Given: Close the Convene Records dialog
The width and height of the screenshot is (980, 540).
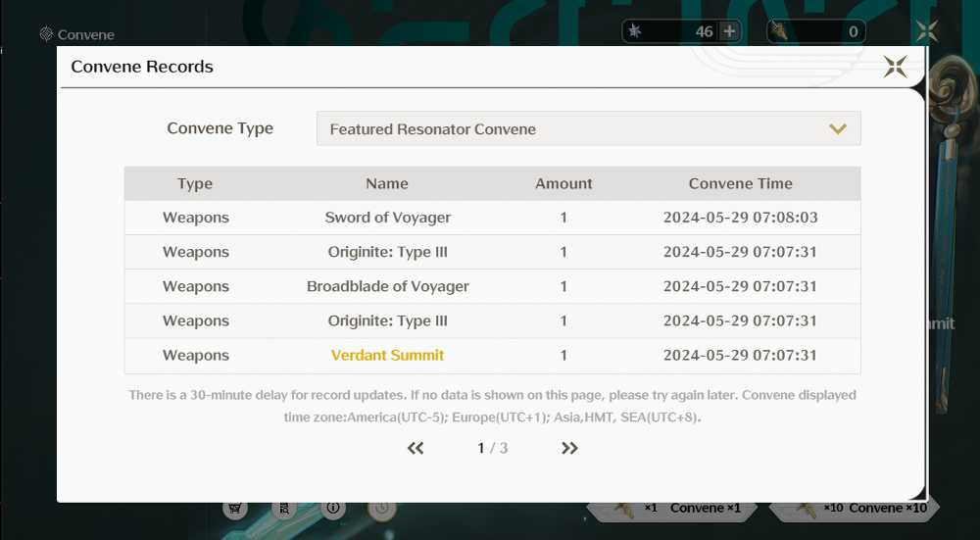Looking at the screenshot, I should pyautogui.click(x=895, y=67).
